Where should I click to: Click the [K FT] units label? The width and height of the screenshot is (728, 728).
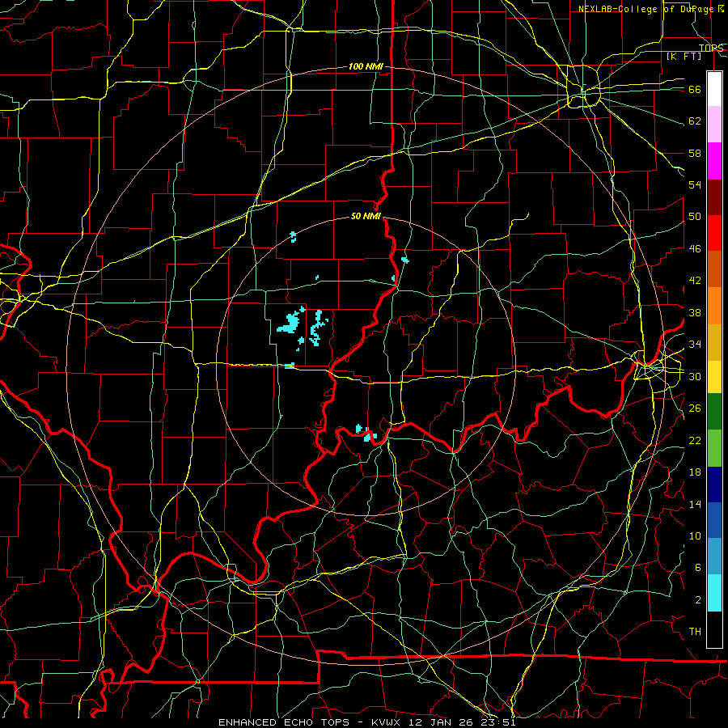point(684,56)
